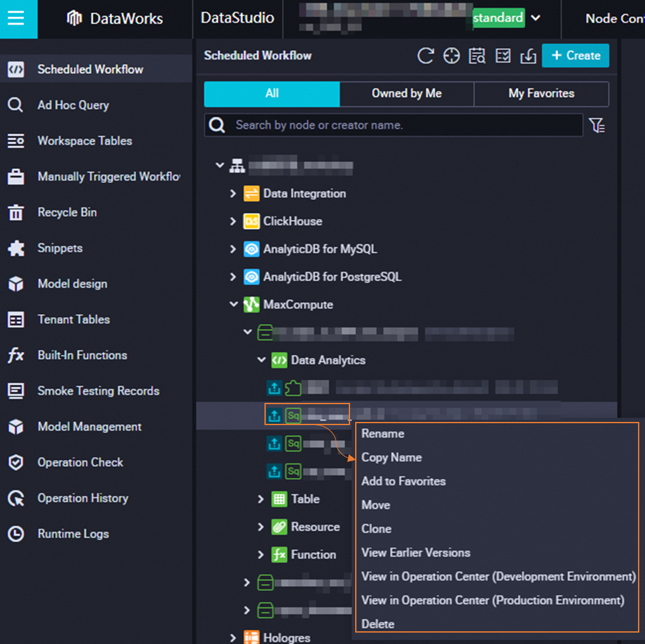Click the AnalyticDB for MySQL icon
This screenshot has height=644, width=645.
(x=251, y=249)
